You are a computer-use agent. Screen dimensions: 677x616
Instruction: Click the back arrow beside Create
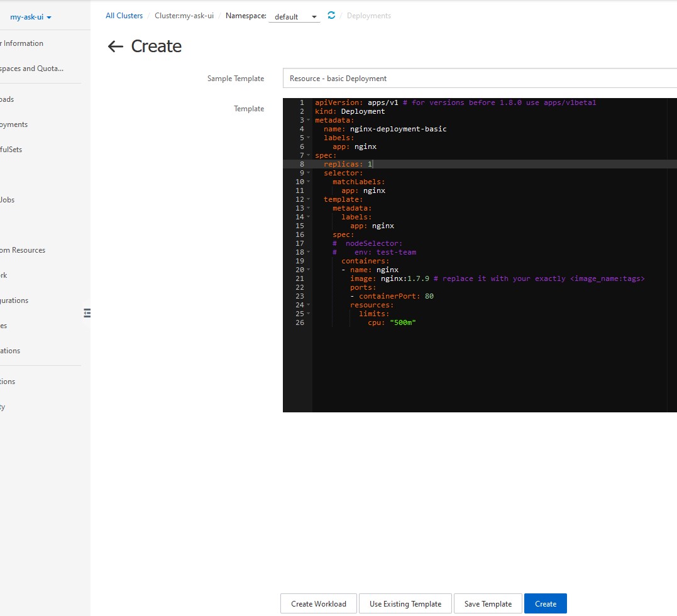coord(115,47)
